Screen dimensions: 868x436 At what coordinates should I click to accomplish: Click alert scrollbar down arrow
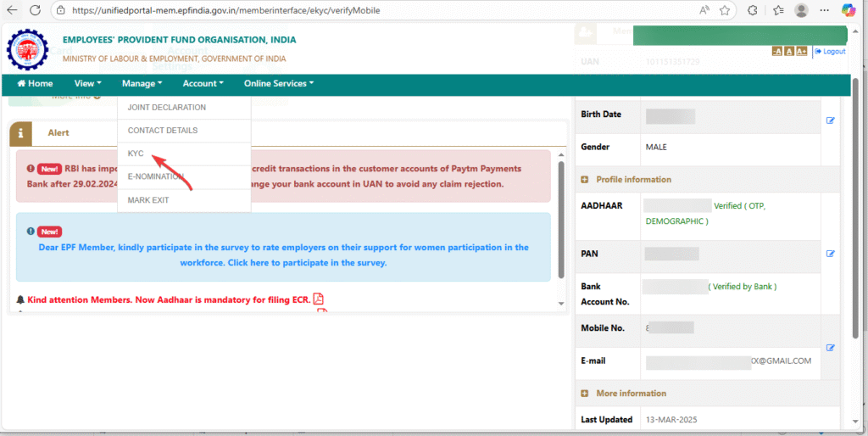[561, 304]
